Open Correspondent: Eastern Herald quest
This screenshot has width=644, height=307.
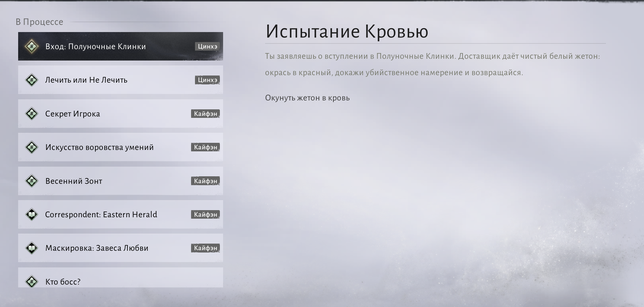[121, 214]
